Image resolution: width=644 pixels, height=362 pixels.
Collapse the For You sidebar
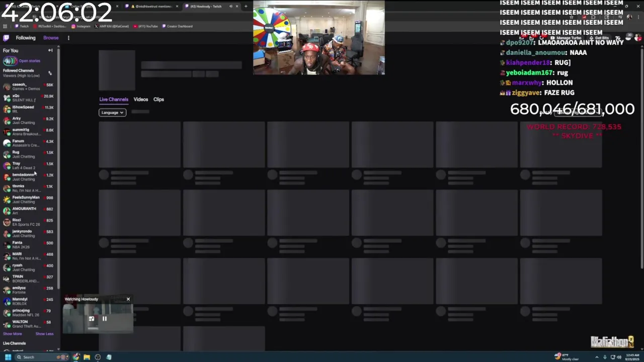50,50
